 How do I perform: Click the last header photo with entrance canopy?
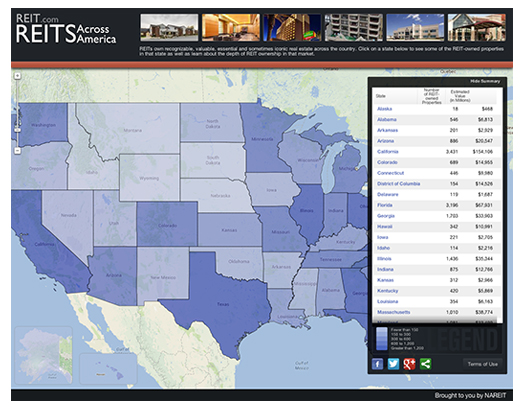point(477,27)
